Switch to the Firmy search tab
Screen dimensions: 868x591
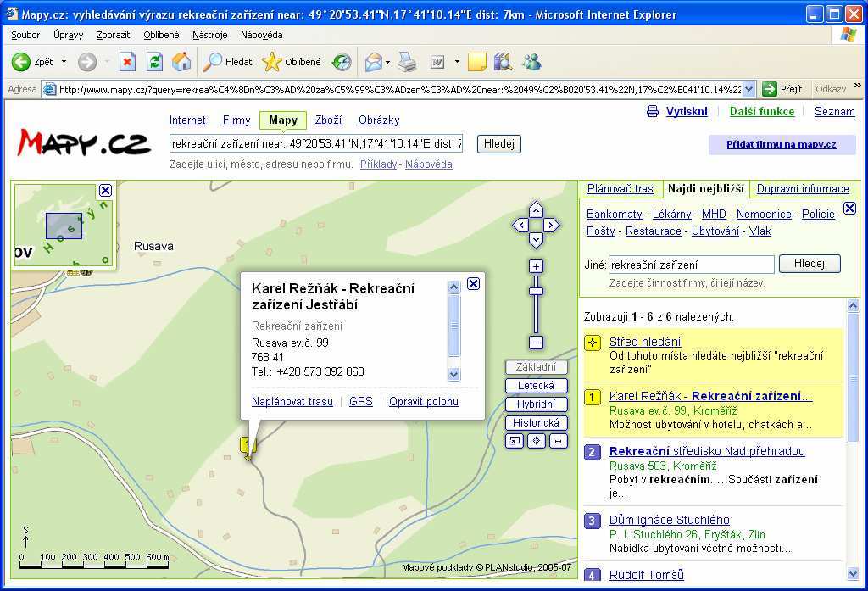(x=236, y=120)
